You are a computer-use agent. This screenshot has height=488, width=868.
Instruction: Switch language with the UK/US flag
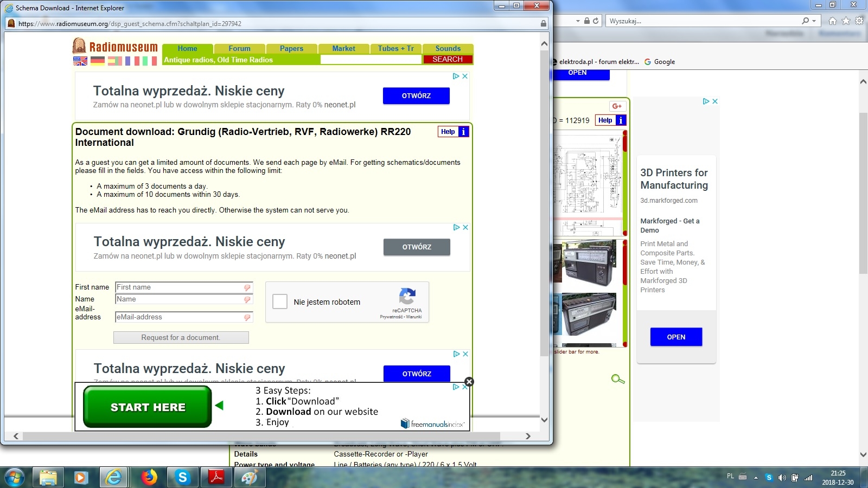[x=80, y=61]
